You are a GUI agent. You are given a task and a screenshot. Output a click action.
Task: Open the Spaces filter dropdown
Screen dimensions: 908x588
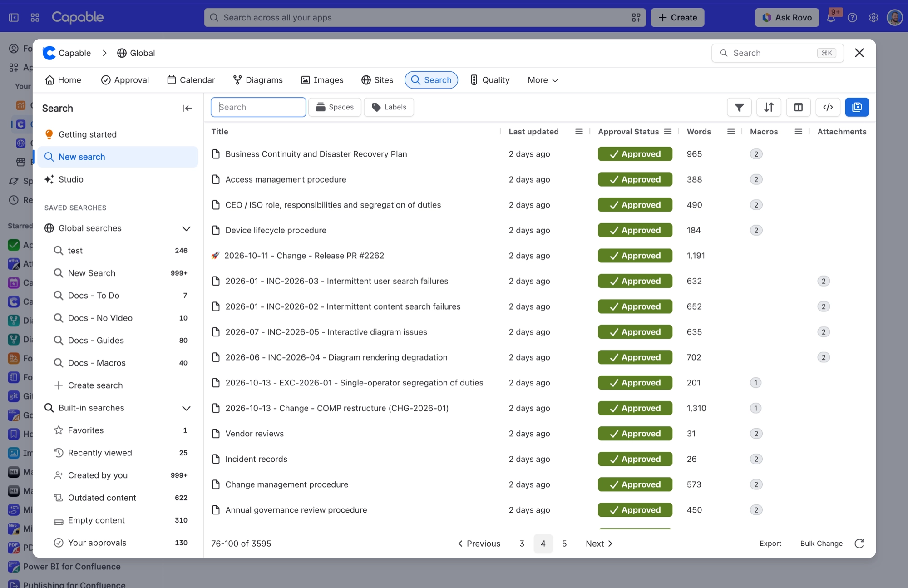335,107
